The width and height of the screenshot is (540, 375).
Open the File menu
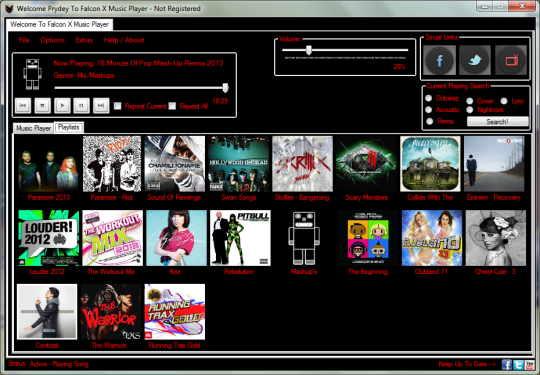[x=24, y=40]
